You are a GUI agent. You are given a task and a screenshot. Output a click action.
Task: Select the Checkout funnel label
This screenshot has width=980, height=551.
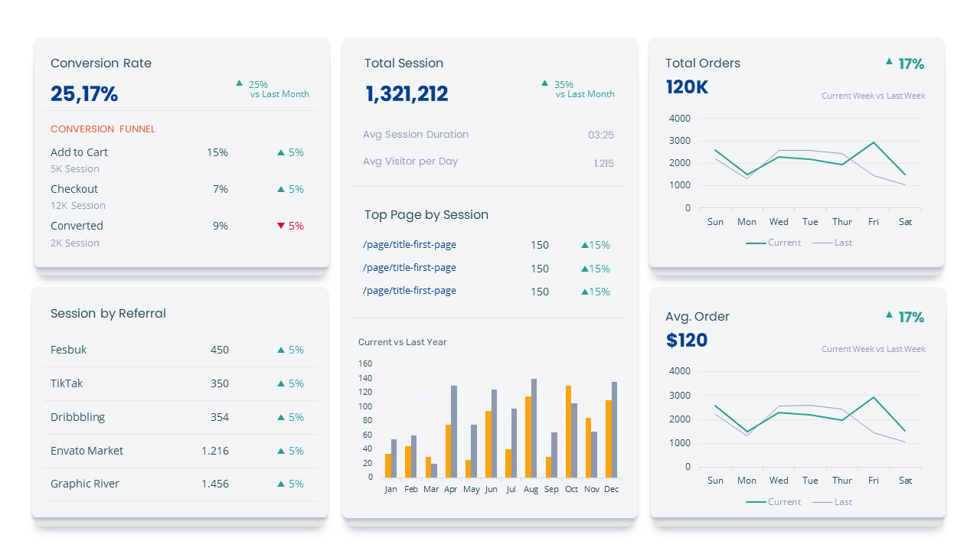(74, 189)
